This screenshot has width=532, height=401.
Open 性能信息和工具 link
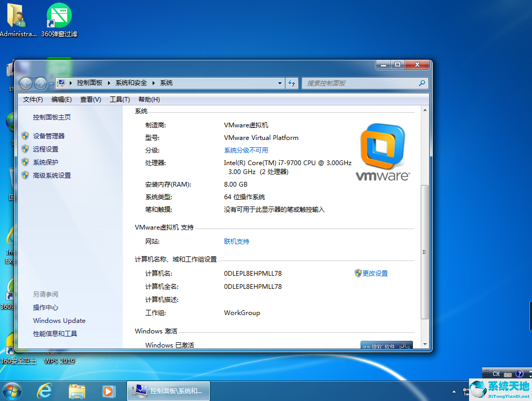coord(55,333)
